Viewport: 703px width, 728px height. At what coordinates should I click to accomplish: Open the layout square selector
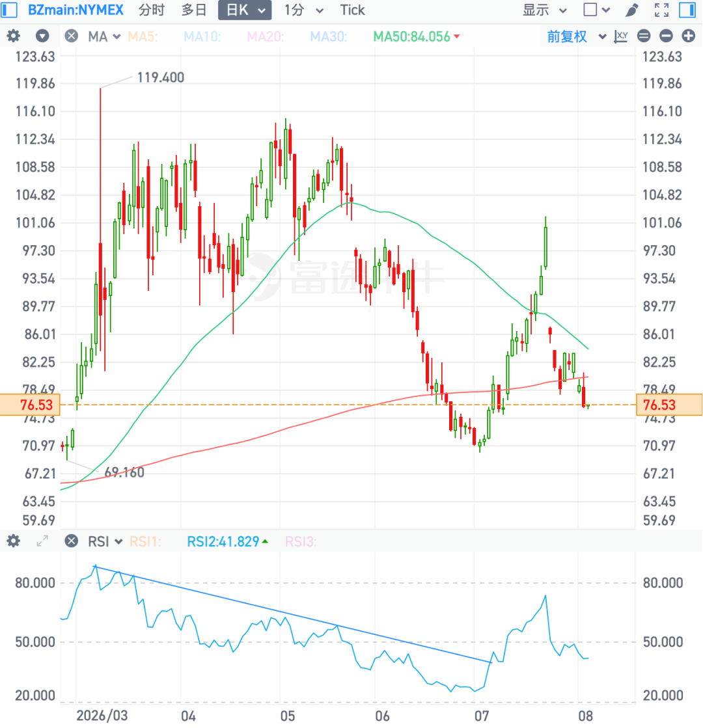click(590, 10)
